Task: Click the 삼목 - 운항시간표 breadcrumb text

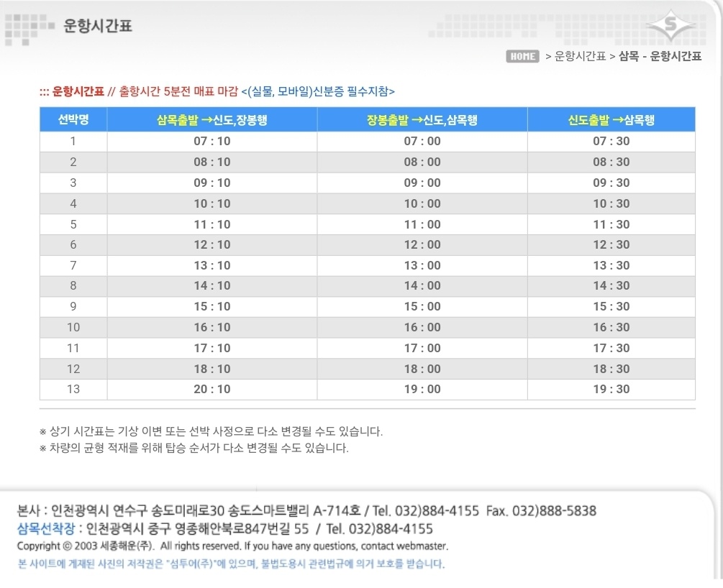Action: 660,56
